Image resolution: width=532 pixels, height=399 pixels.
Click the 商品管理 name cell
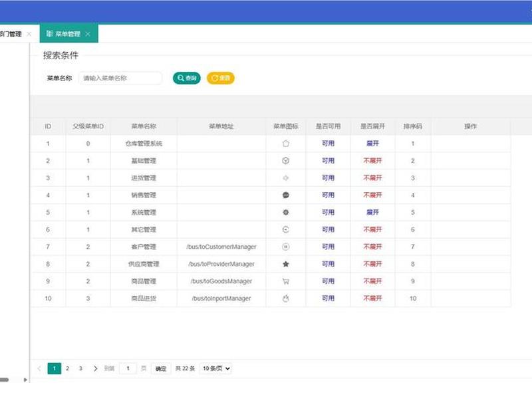tap(144, 281)
